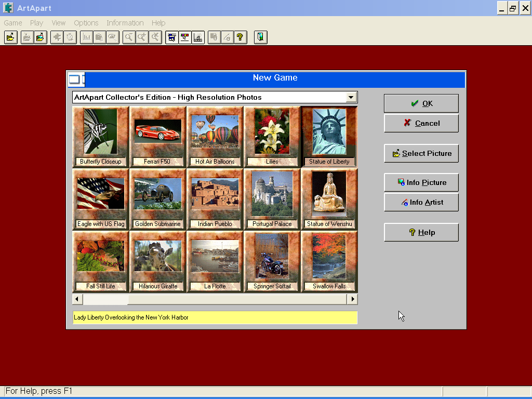The height and width of the screenshot is (399, 532).
Task: Select the La Flotte harbor thumbnail
Action: click(x=215, y=262)
